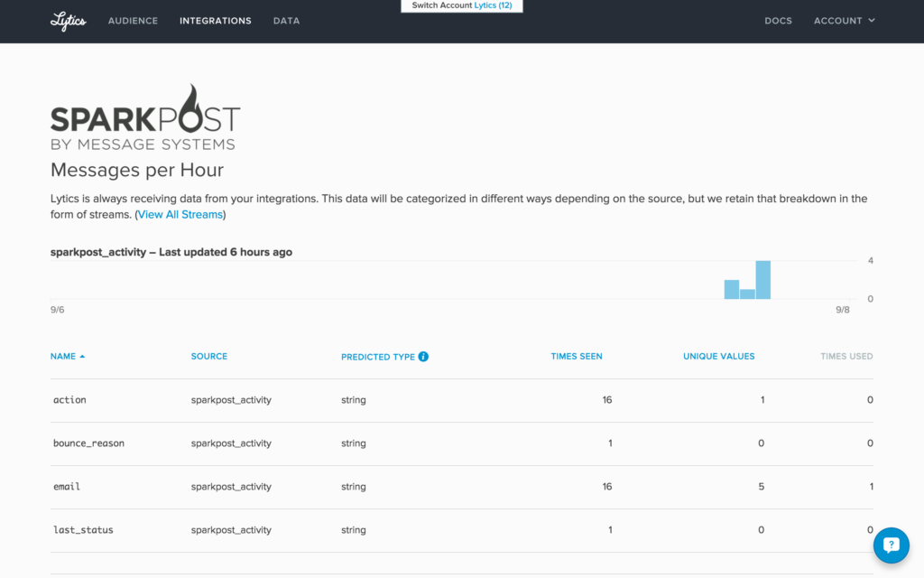The image size is (924, 578).
Task: Select the bounce_reason field name
Action: (88, 443)
